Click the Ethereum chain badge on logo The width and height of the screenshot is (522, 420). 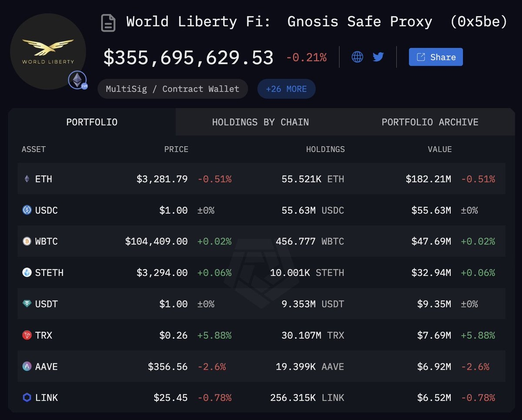coord(78,80)
